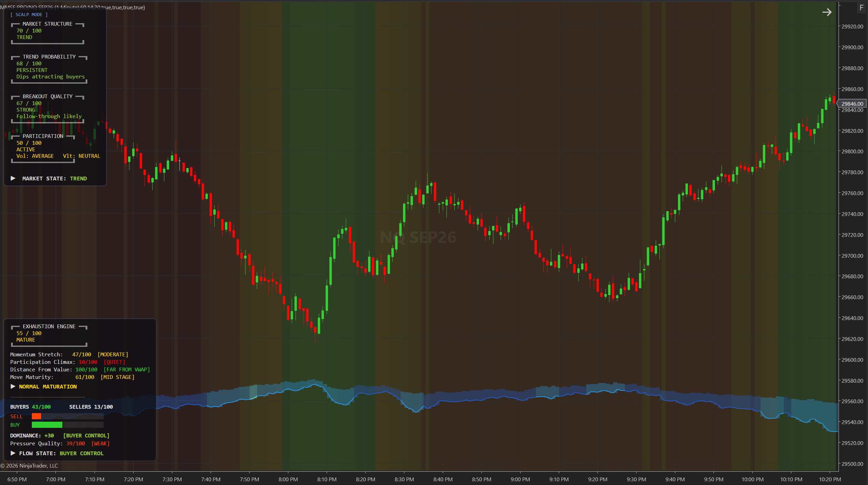The width and height of the screenshot is (868, 485).
Task: Click the MARKET STRUCTURE heading
Action: click(48, 24)
